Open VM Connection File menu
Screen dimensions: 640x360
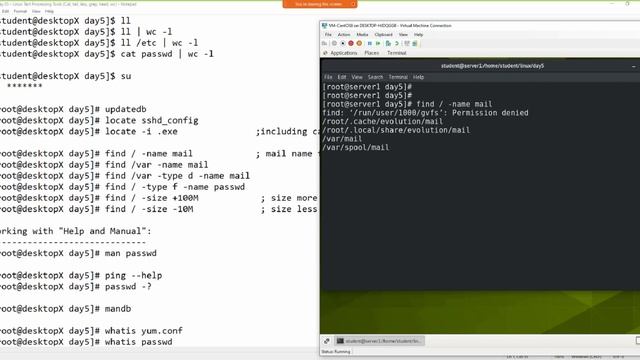click(328, 35)
